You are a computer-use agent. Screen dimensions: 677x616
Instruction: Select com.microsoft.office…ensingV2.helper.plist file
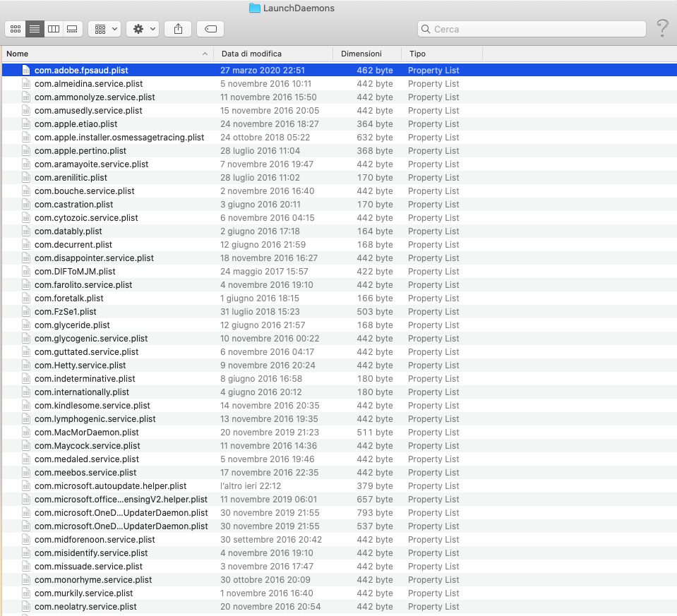coord(121,499)
